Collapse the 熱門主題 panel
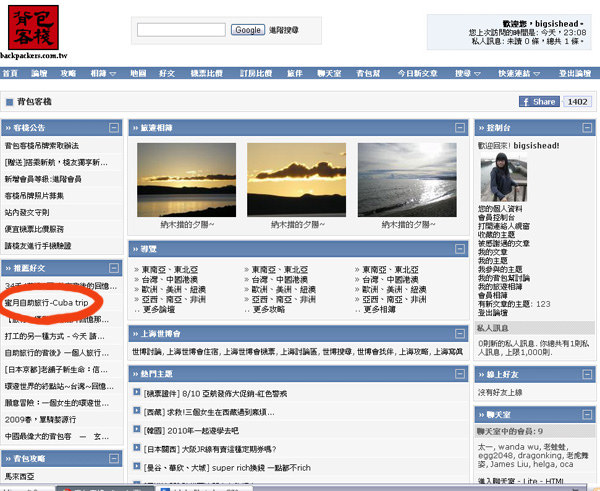The height and width of the screenshot is (491, 600). [x=460, y=372]
